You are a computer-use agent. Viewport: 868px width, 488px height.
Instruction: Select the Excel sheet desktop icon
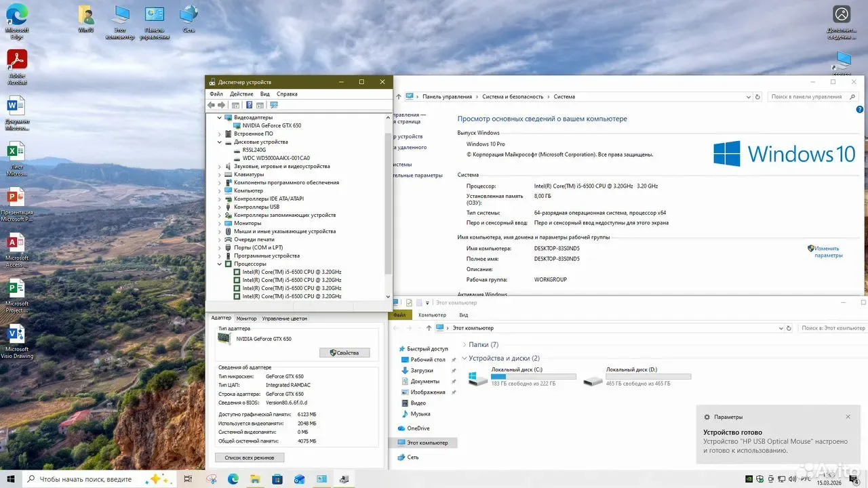click(x=16, y=159)
